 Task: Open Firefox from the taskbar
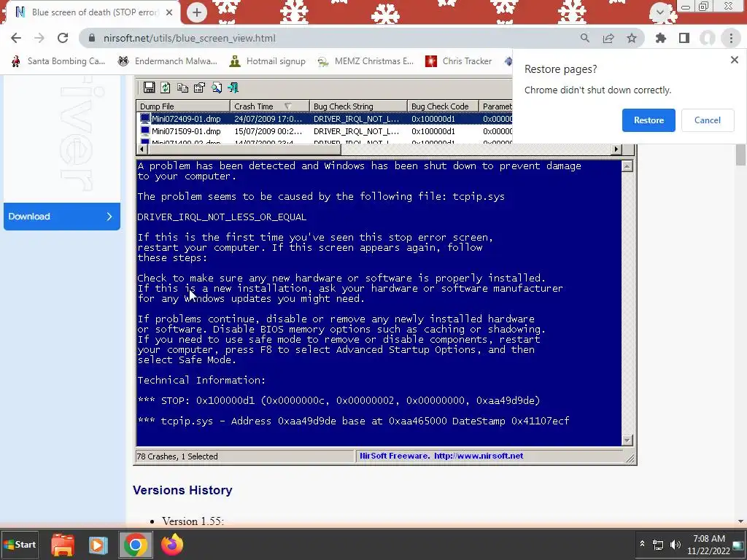point(172,544)
